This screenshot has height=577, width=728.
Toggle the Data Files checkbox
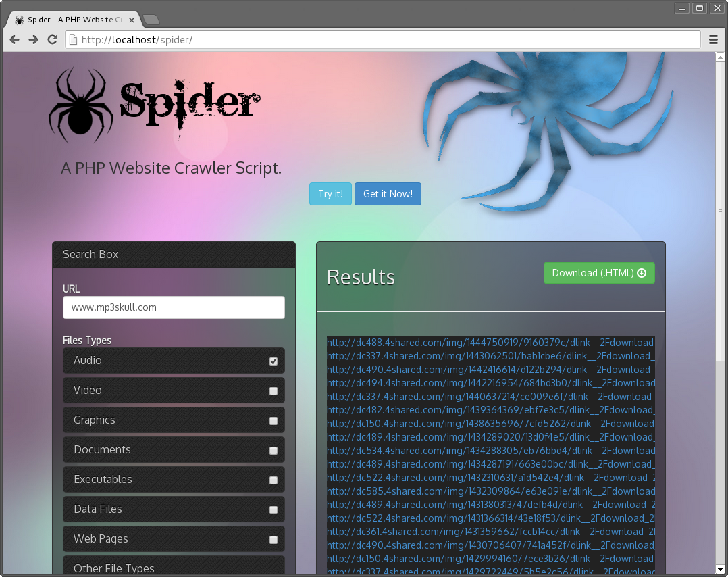274,509
